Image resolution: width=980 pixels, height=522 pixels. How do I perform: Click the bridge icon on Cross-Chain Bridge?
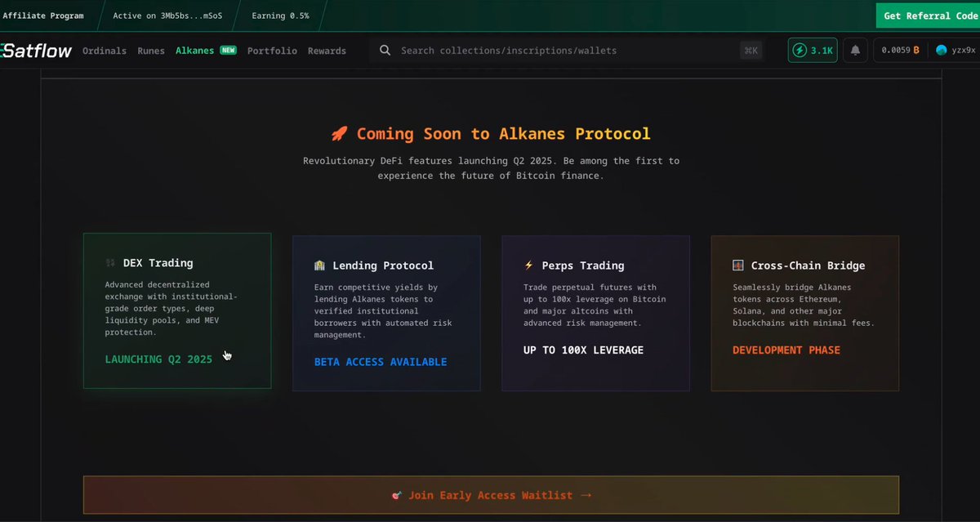coord(738,265)
